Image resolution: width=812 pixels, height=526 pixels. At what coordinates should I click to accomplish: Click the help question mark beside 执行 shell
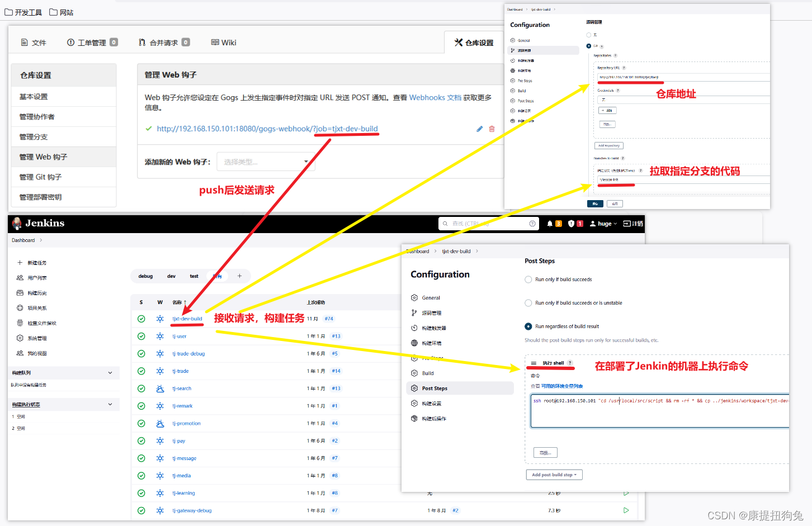[x=570, y=363]
